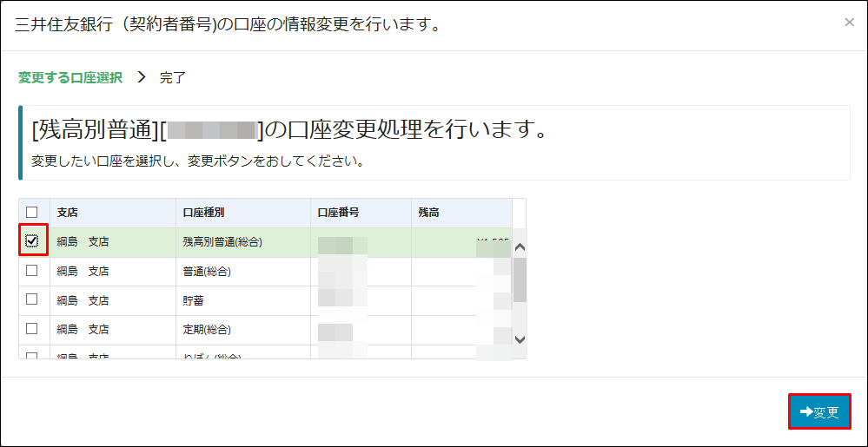Click the 支店 column header
The image size is (868, 447).
[113, 213]
